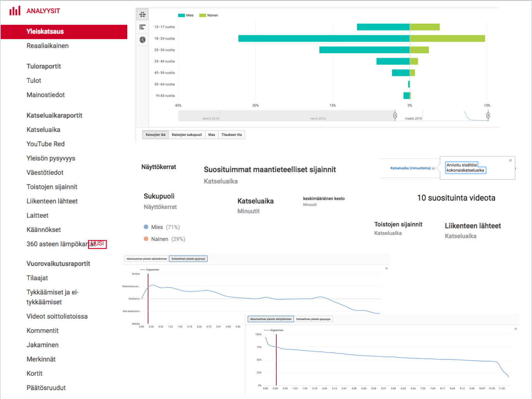
Task: Click help icon next to Katseluaika (minuutteina)
Action: pyautogui.click(x=433, y=168)
